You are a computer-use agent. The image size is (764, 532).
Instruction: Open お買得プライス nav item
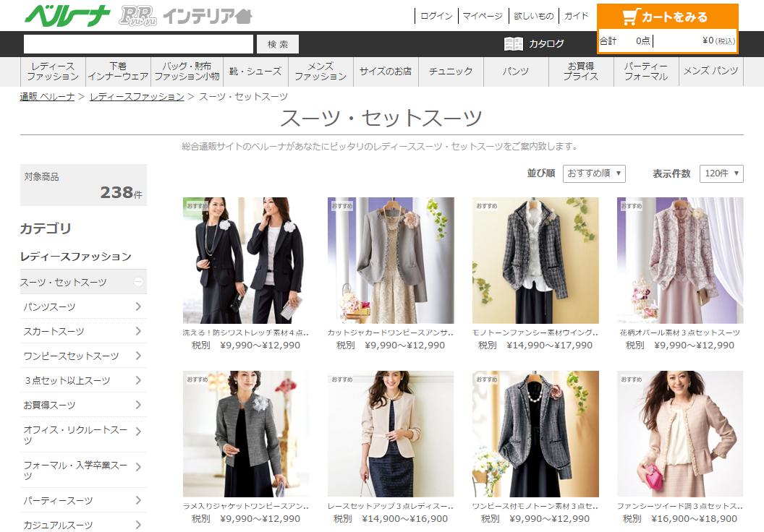(x=581, y=72)
